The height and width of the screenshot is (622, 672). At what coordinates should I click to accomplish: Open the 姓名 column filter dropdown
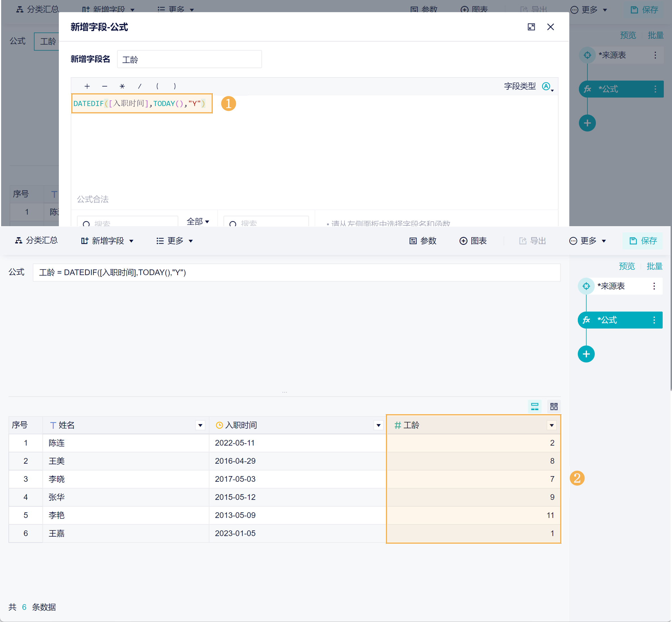(x=200, y=425)
